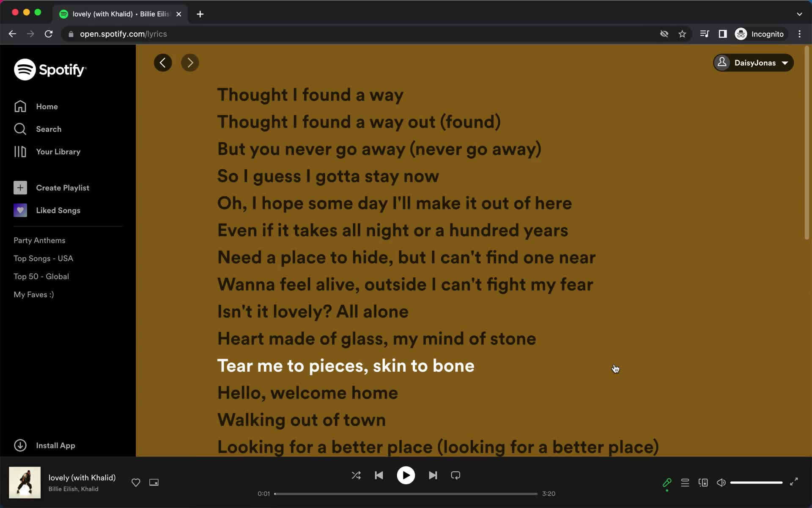This screenshot has width=812, height=508.
Task: Toggle the like heart icon for this song
Action: [136, 482]
